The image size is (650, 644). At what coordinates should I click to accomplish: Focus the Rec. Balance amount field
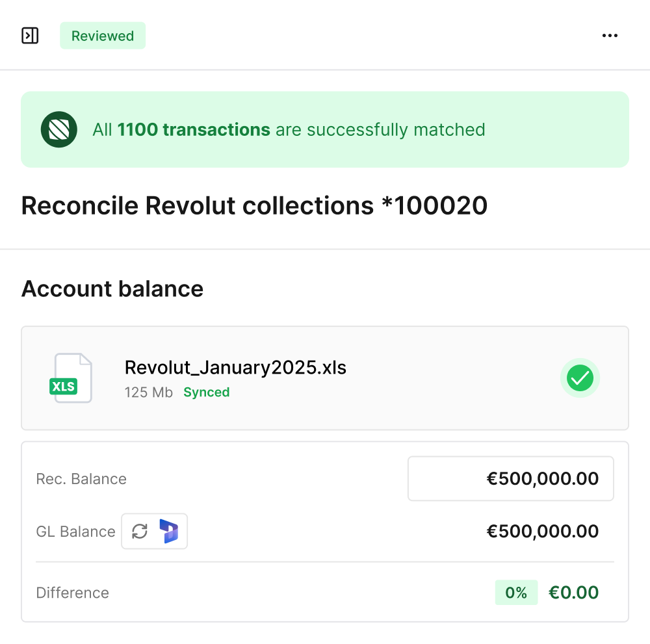(x=510, y=479)
